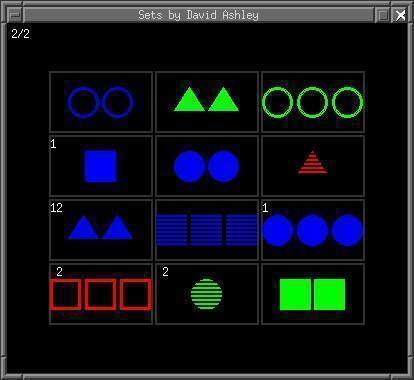Viewport: 414px width, 380px height.
Task: Click the two solid blue circles card
Action: [207, 166]
